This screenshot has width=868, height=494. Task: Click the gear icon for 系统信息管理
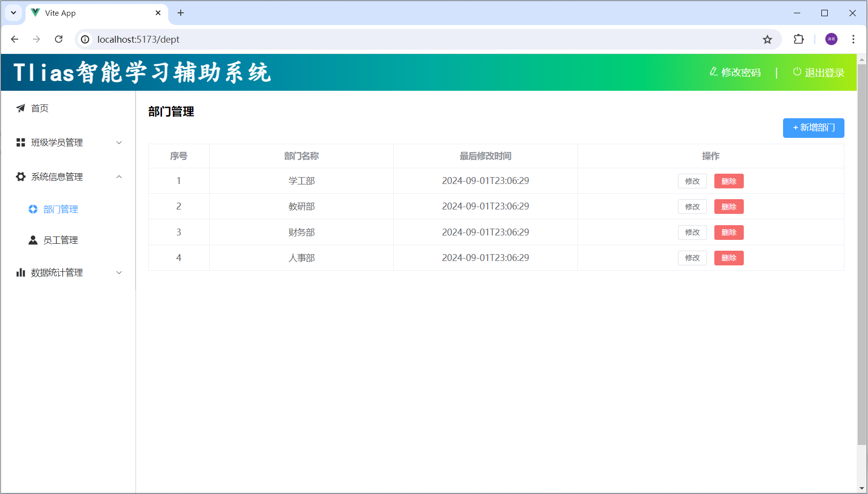(x=21, y=177)
